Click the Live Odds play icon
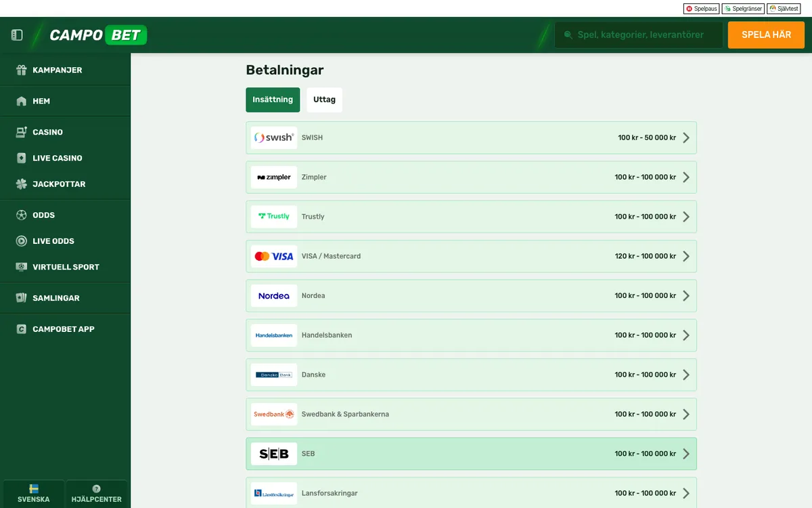Image resolution: width=812 pixels, height=508 pixels. click(x=21, y=240)
